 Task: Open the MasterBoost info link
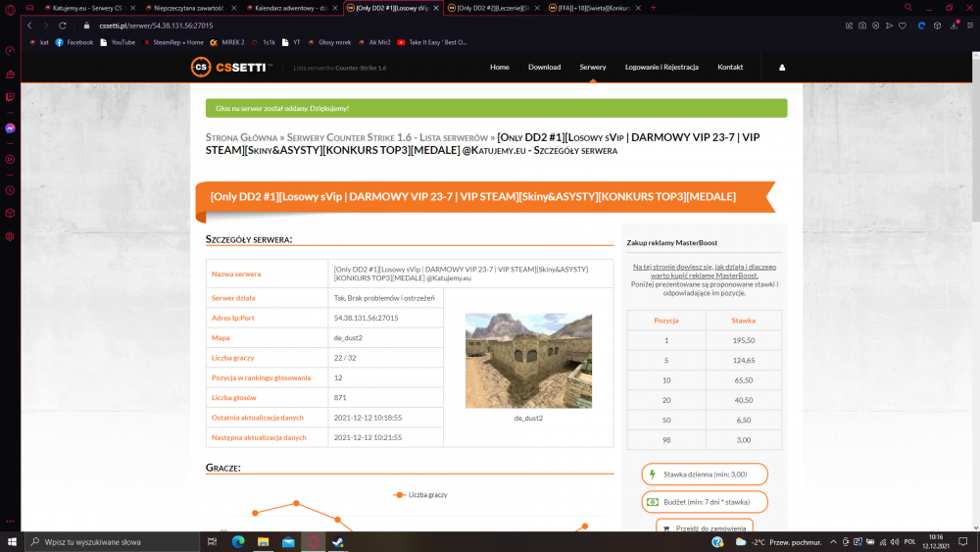click(x=705, y=271)
